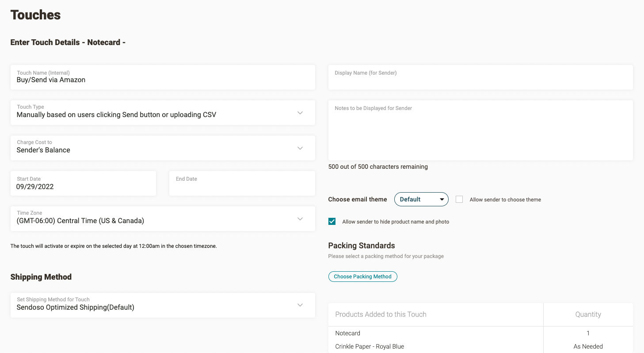The height and width of the screenshot is (353, 644).
Task: Uncheck Allow sender to hide product name
Action: pos(332,221)
